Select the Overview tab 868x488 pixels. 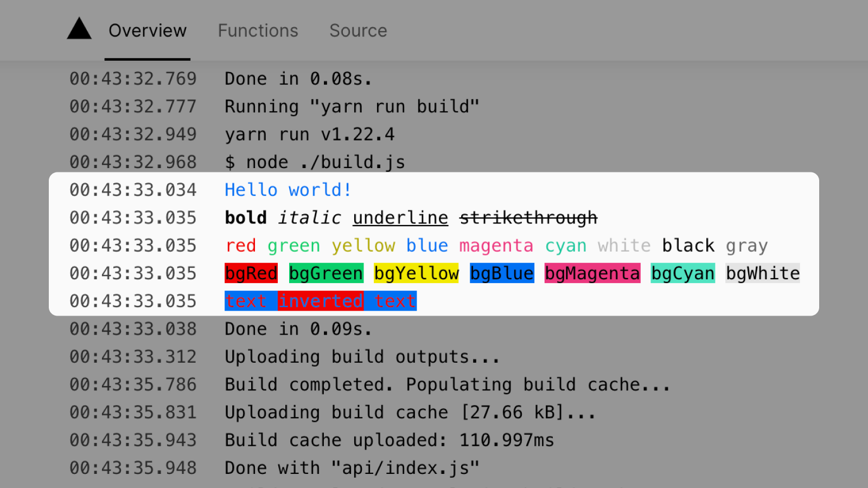point(147,31)
